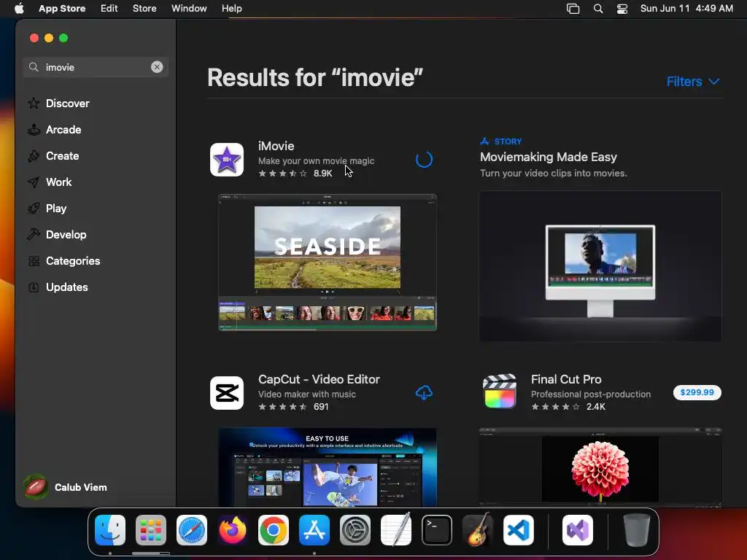The height and width of the screenshot is (560, 747).
Task: Open the Store menu
Action: click(144, 9)
